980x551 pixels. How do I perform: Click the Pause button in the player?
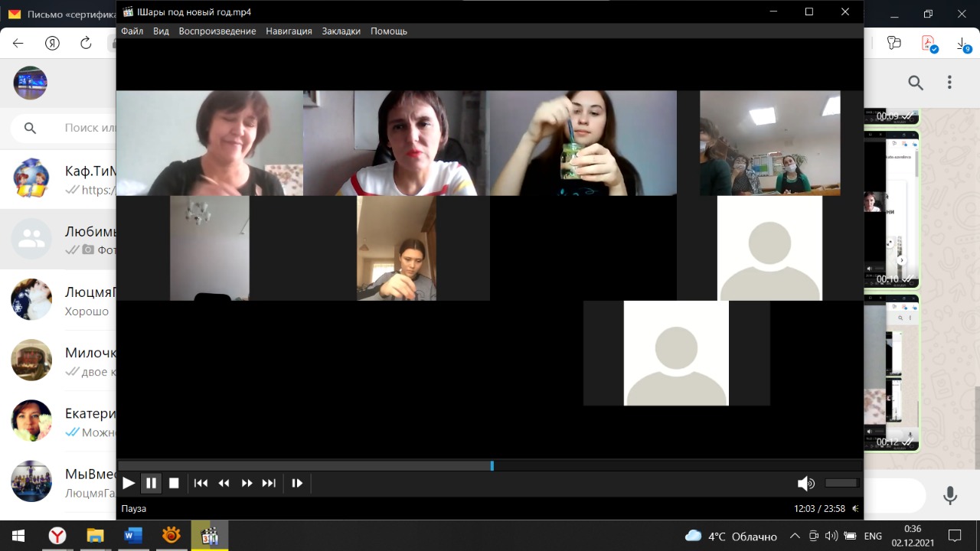(151, 483)
